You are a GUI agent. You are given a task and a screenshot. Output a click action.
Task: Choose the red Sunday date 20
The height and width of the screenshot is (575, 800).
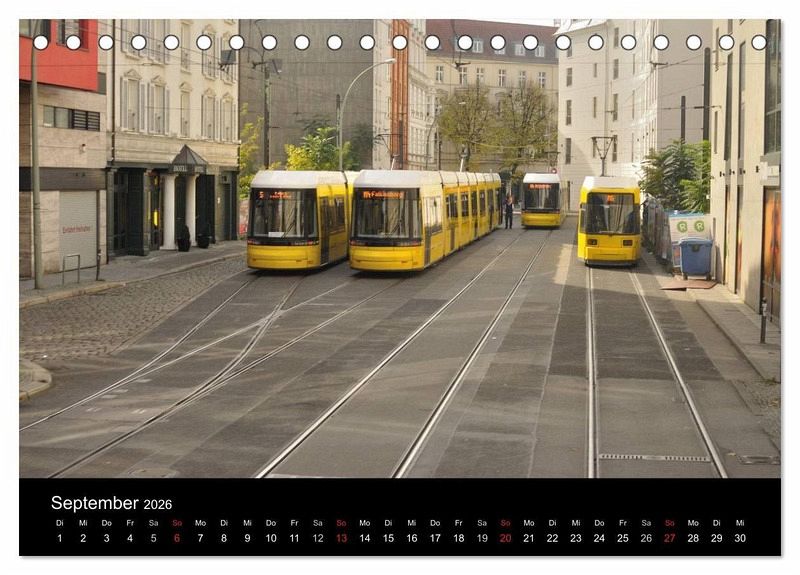click(x=505, y=538)
